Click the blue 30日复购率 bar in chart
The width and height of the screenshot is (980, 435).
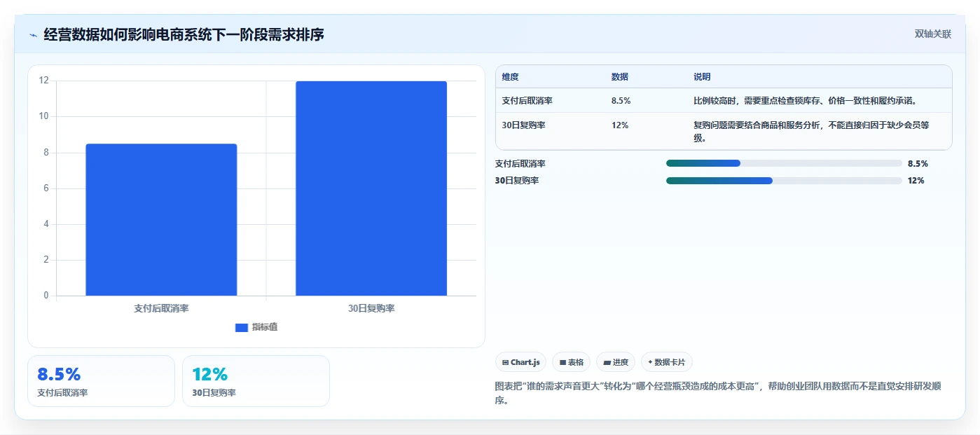tap(371, 188)
